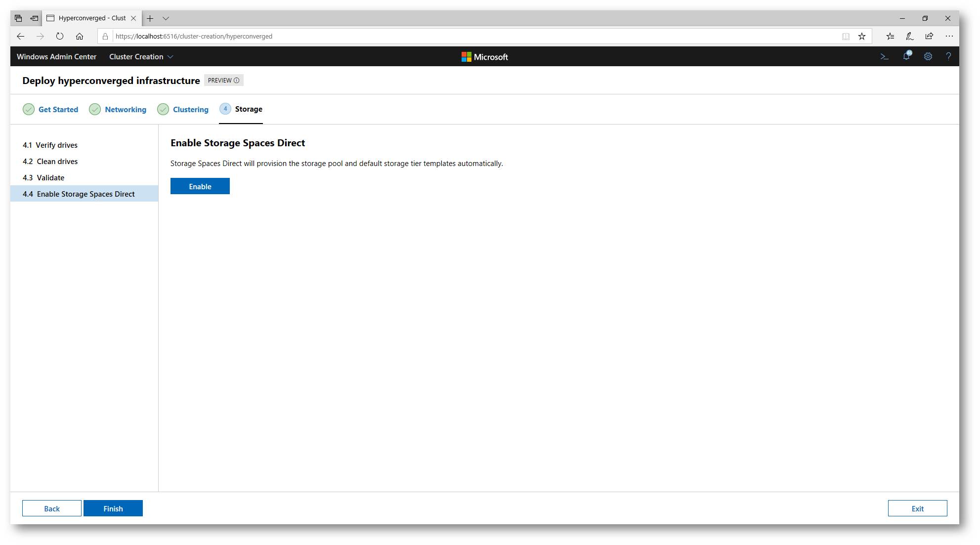
Task: Open Admin Center settings gear
Action: tap(928, 56)
